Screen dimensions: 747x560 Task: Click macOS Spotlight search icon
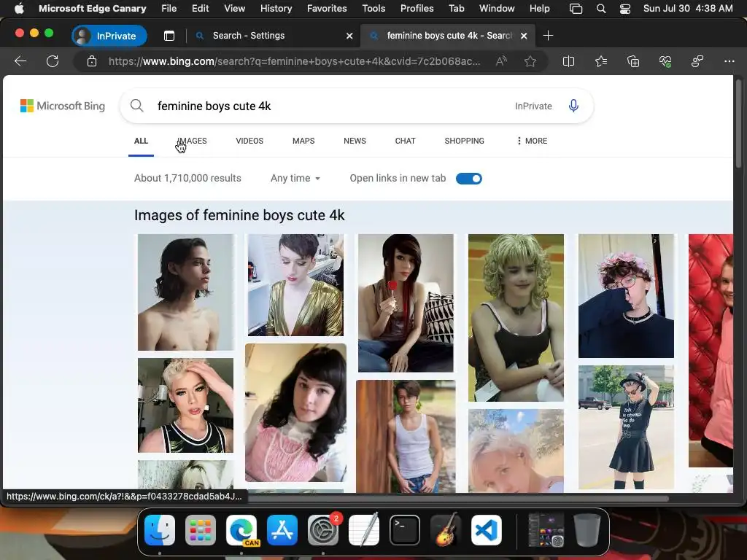(601, 9)
